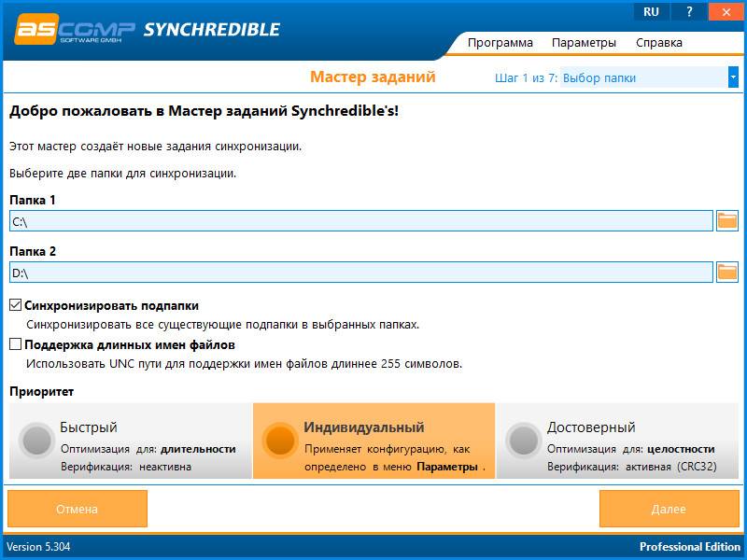Image resolution: width=747 pixels, height=560 pixels.
Task: Click the Использовать UNC пути description text
Action: 244,364
